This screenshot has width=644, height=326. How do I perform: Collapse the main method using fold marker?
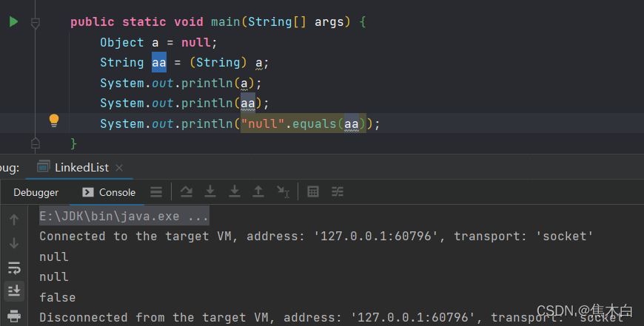(35, 24)
